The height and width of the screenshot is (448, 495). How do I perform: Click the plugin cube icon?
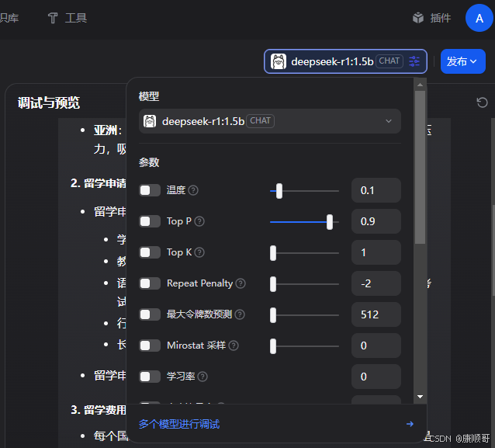click(x=418, y=18)
